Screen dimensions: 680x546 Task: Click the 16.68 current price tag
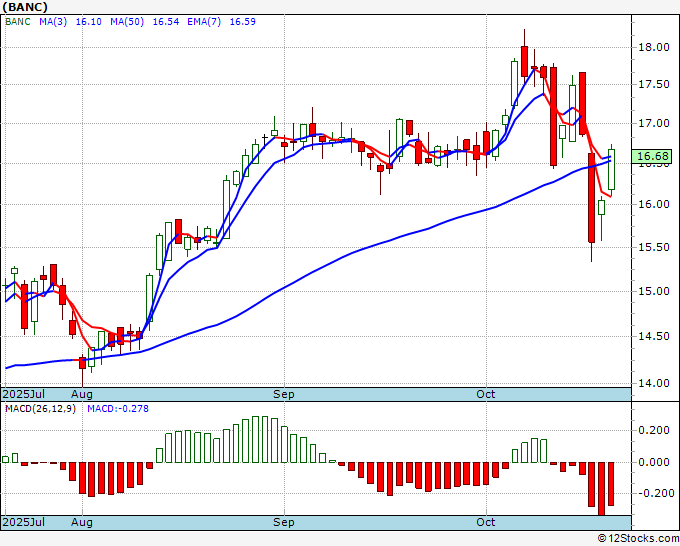pyautogui.click(x=651, y=156)
